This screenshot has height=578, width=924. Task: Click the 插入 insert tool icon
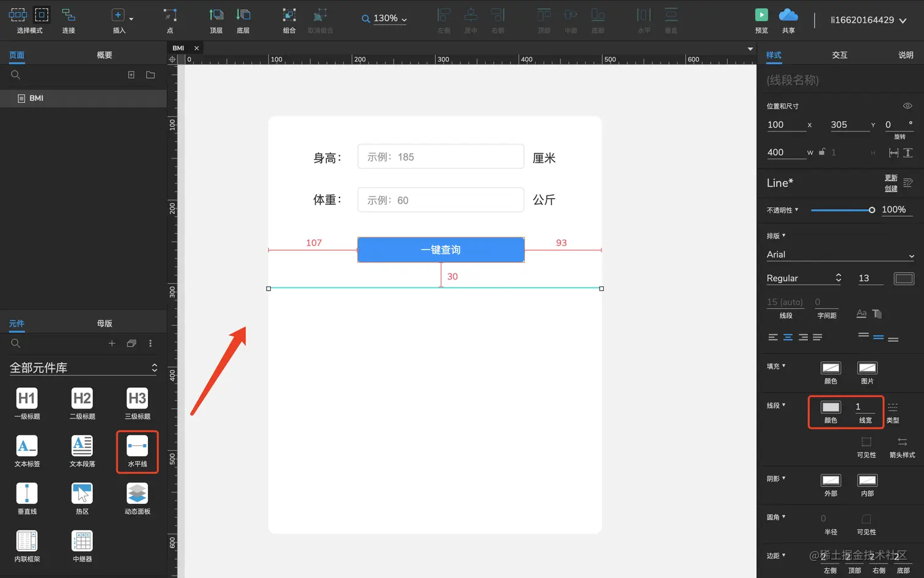(x=118, y=15)
